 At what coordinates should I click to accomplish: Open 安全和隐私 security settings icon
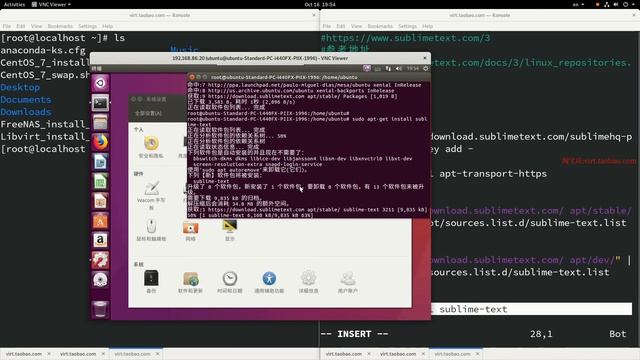click(151, 147)
